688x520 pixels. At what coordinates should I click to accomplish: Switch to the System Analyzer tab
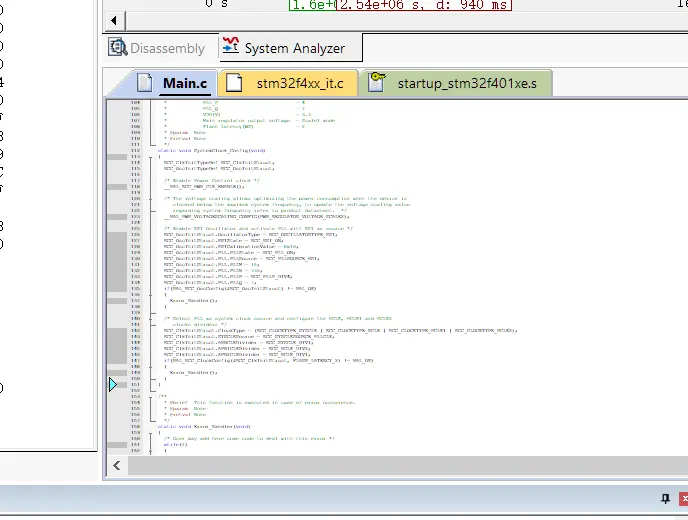[x=294, y=48]
